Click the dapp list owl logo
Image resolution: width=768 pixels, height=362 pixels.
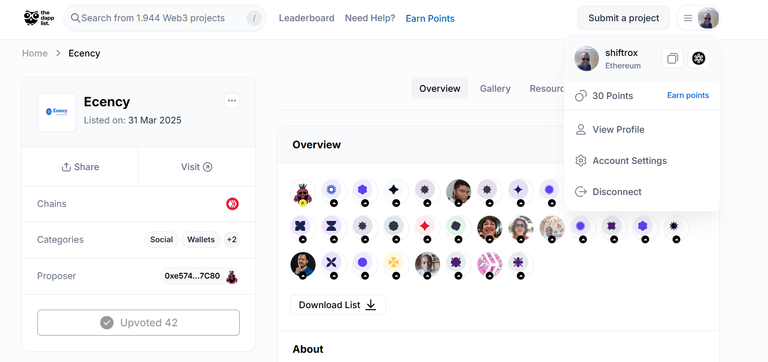(x=39, y=18)
